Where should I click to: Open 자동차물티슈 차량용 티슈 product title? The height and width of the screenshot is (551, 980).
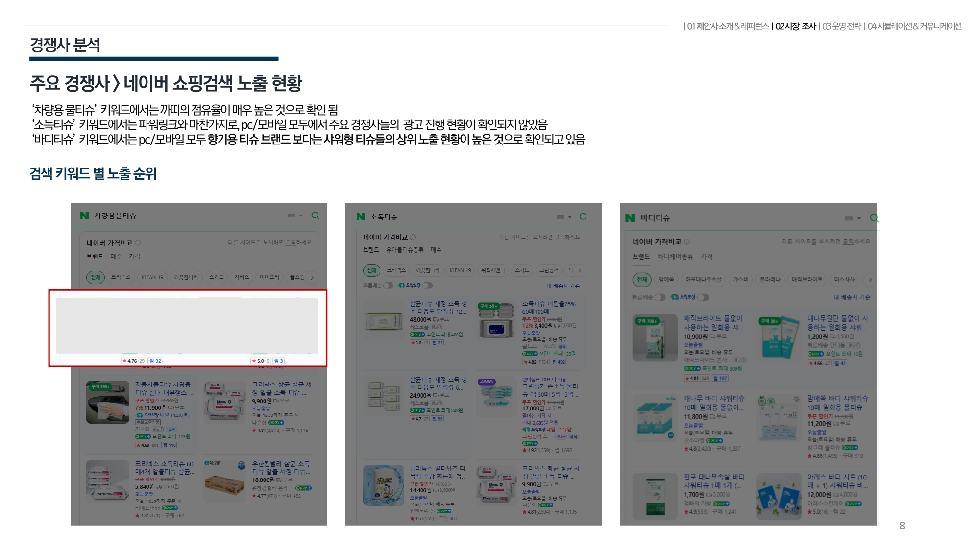tap(164, 388)
